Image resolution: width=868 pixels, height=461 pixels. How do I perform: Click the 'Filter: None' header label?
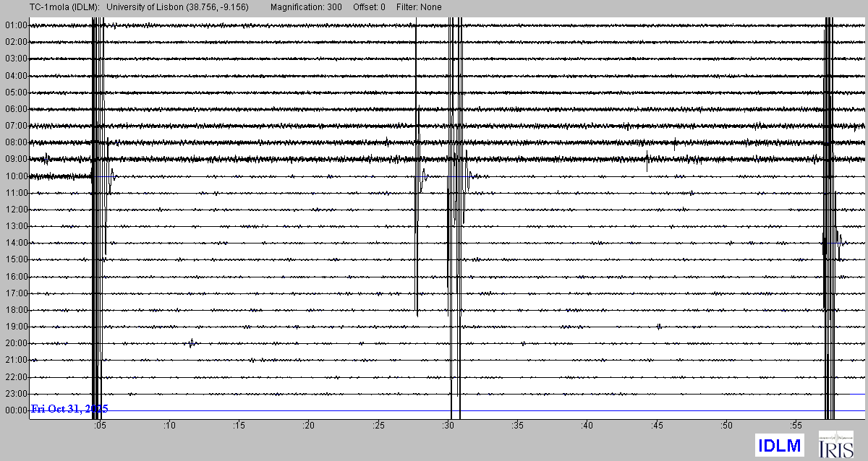pos(419,7)
